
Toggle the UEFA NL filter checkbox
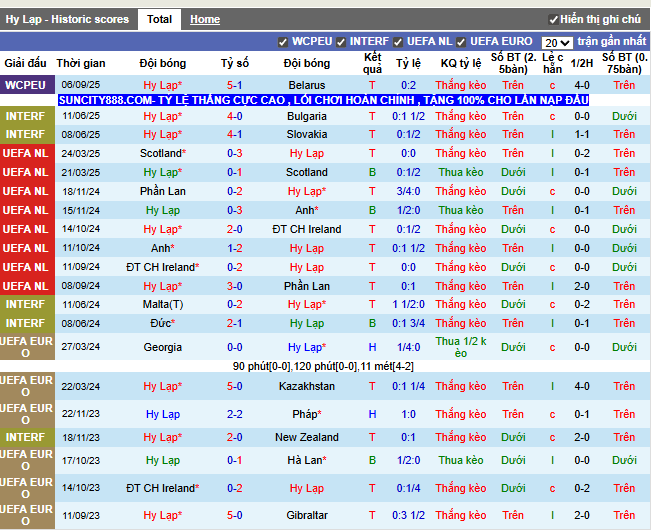[x=398, y=42]
